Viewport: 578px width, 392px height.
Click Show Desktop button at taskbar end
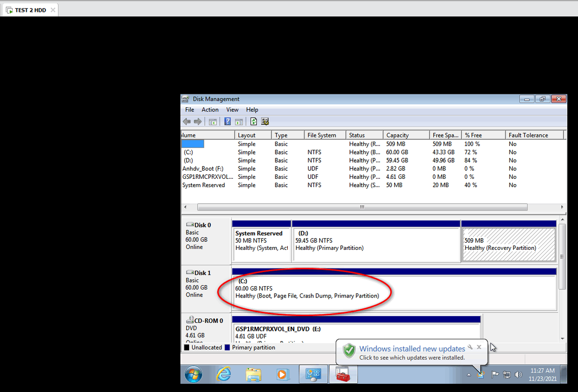(564, 375)
